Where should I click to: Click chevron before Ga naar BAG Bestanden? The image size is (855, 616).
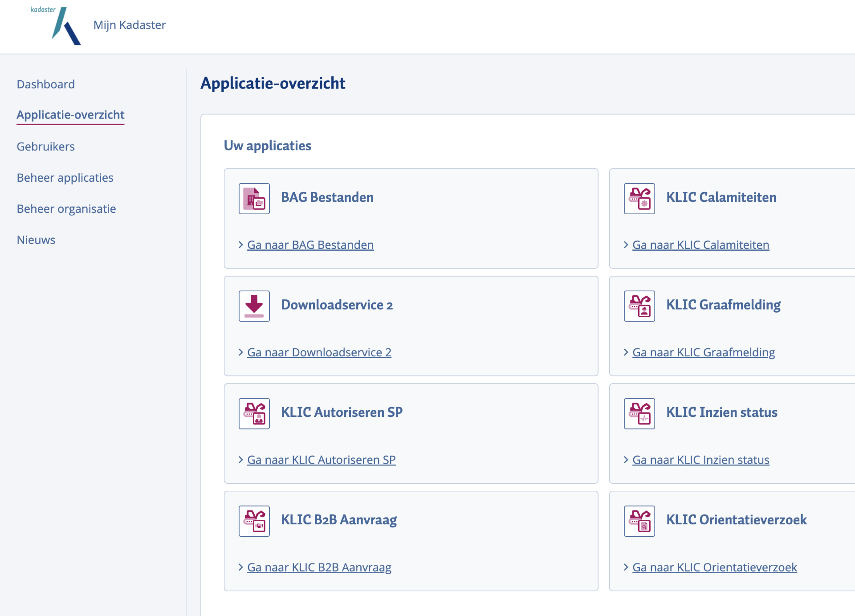pos(241,245)
